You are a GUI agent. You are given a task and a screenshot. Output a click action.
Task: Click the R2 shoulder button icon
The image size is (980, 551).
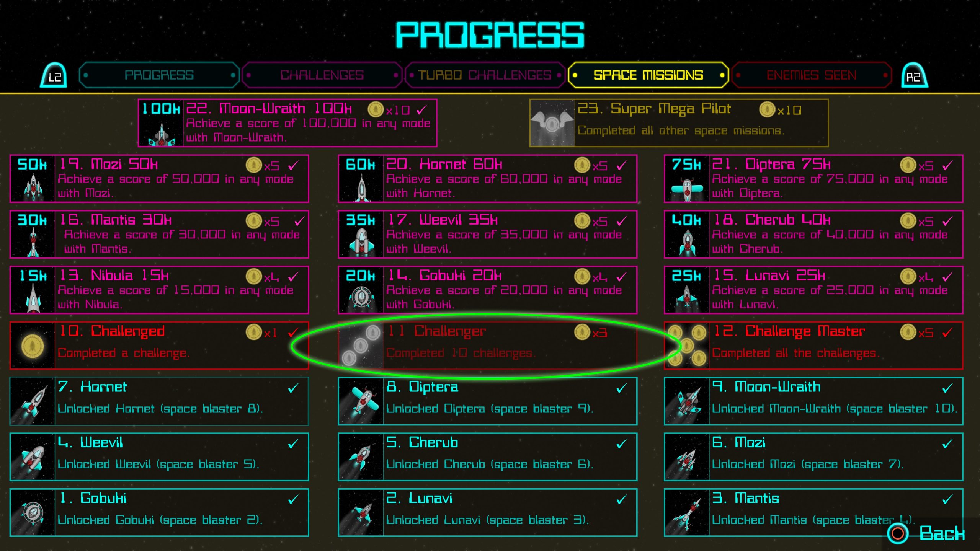(x=915, y=75)
